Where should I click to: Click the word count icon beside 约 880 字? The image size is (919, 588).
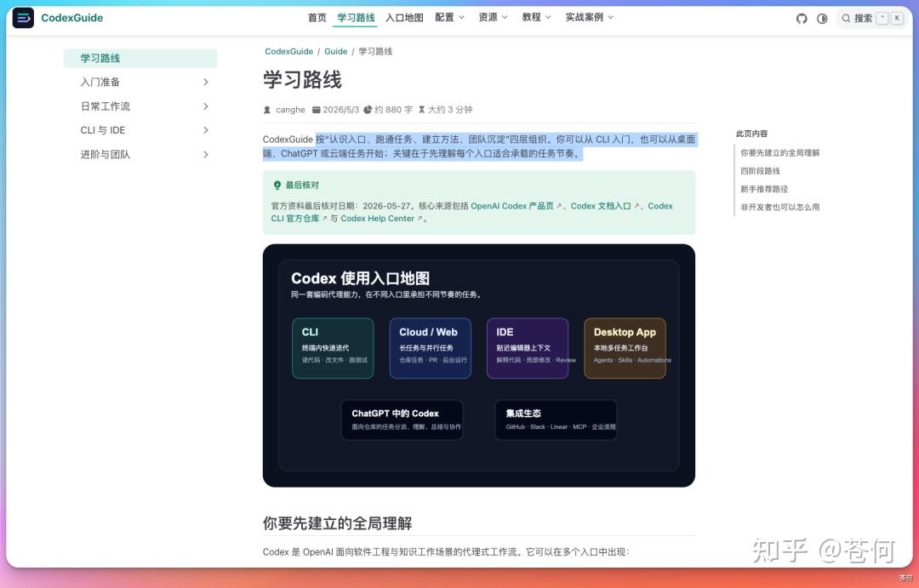(368, 110)
